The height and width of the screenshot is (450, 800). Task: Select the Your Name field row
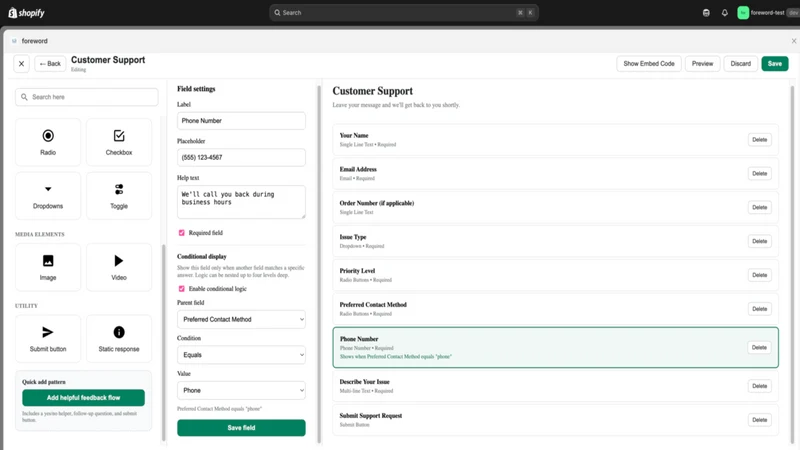[x=556, y=140]
